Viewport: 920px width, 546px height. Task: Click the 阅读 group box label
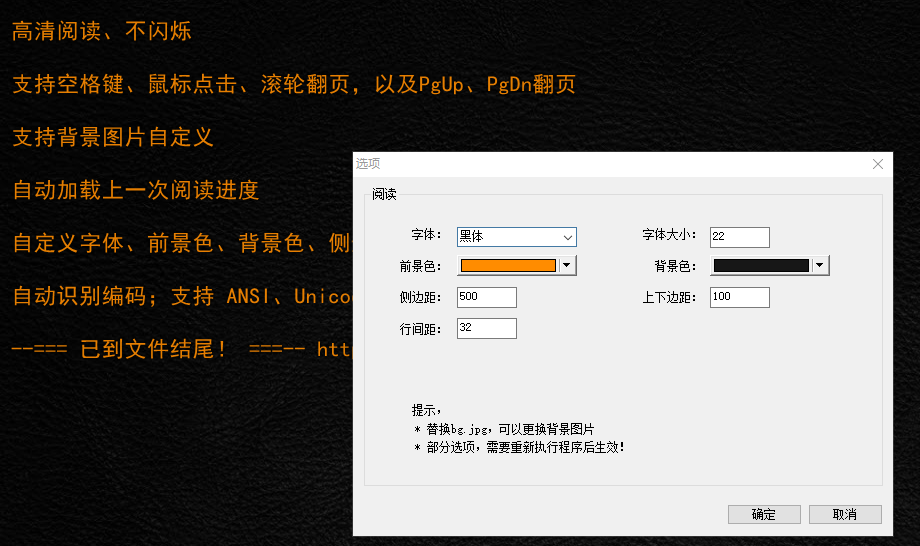pyautogui.click(x=384, y=194)
